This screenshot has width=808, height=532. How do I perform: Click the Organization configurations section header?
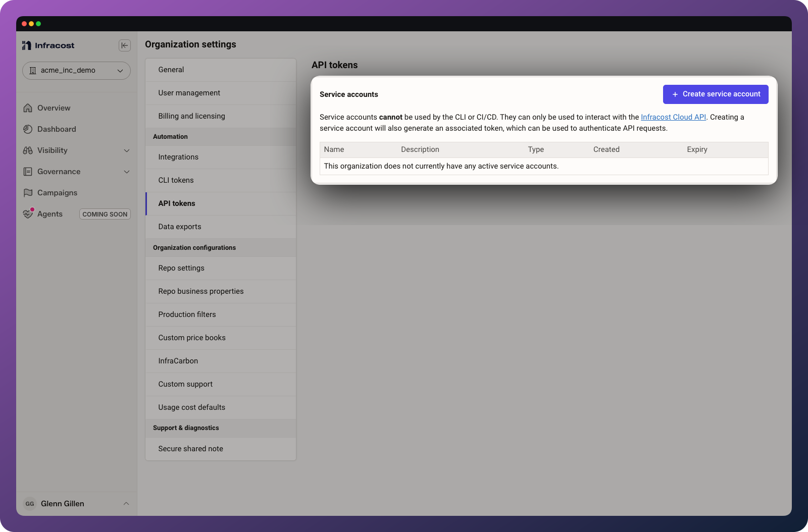point(194,248)
